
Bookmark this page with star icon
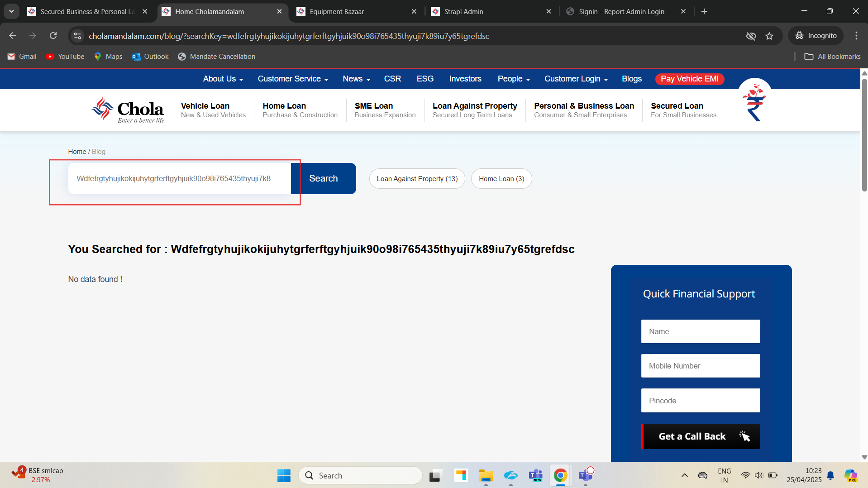click(769, 36)
